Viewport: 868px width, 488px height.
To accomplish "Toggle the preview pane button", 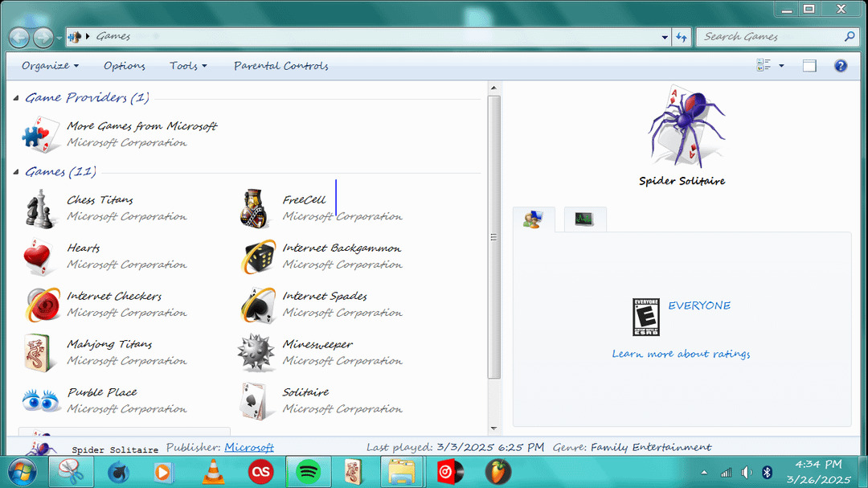I will coord(809,66).
